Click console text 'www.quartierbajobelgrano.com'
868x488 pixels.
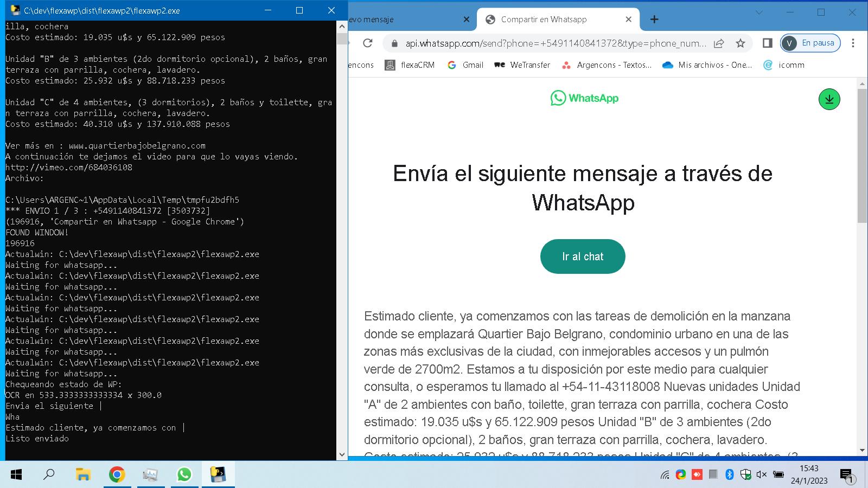137,145
